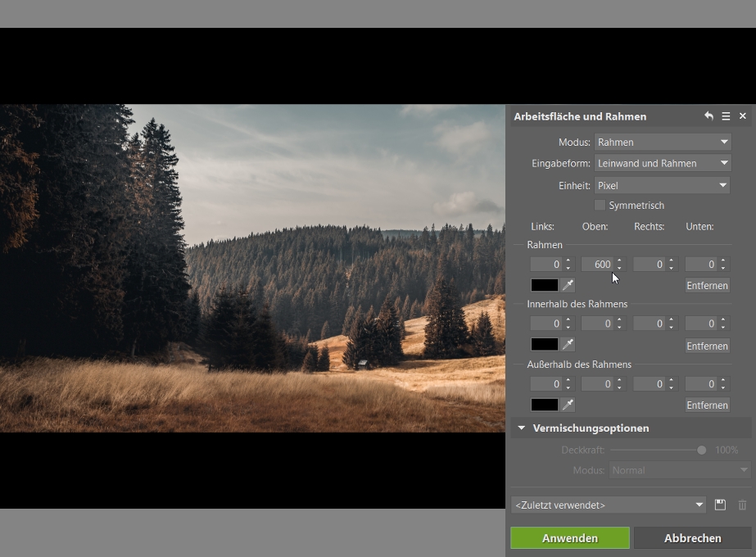Open the Einheit dropdown set to Pixel
The image size is (756, 557).
tap(662, 186)
